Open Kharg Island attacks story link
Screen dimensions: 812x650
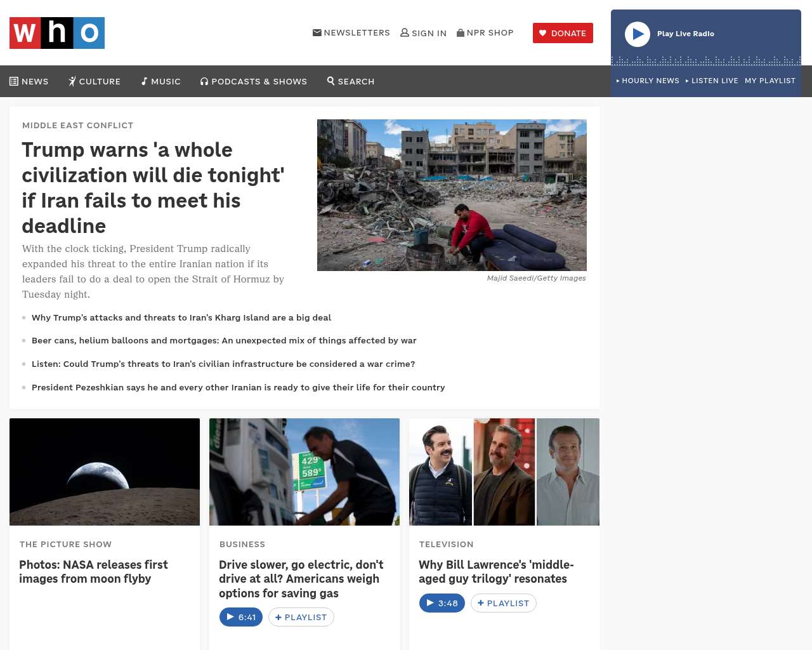(181, 317)
